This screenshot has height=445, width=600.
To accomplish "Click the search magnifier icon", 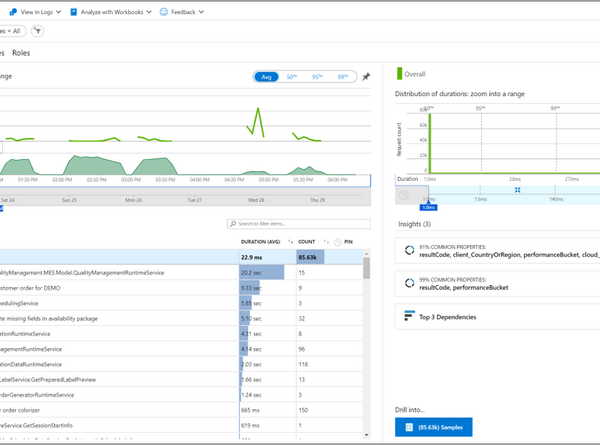I will tap(233, 224).
